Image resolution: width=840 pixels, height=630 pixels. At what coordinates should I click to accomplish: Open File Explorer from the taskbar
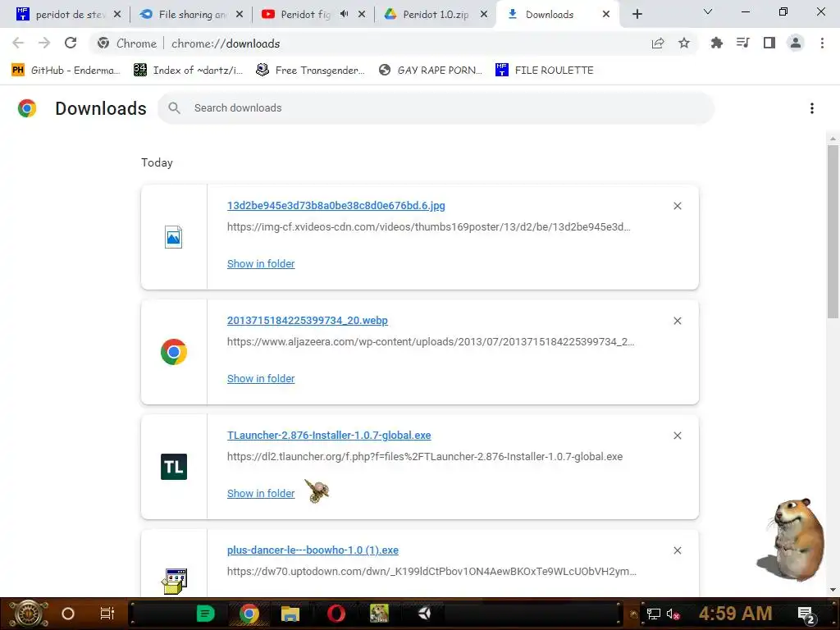[290, 614]
